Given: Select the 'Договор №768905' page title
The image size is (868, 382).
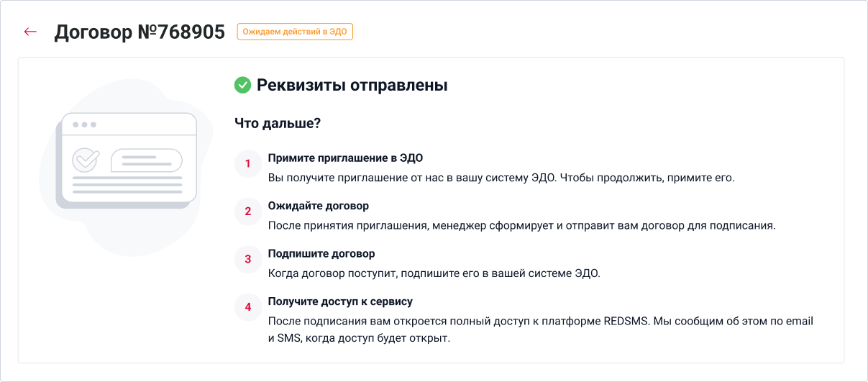Looking at the screenshot, I should tap(140, 32).
